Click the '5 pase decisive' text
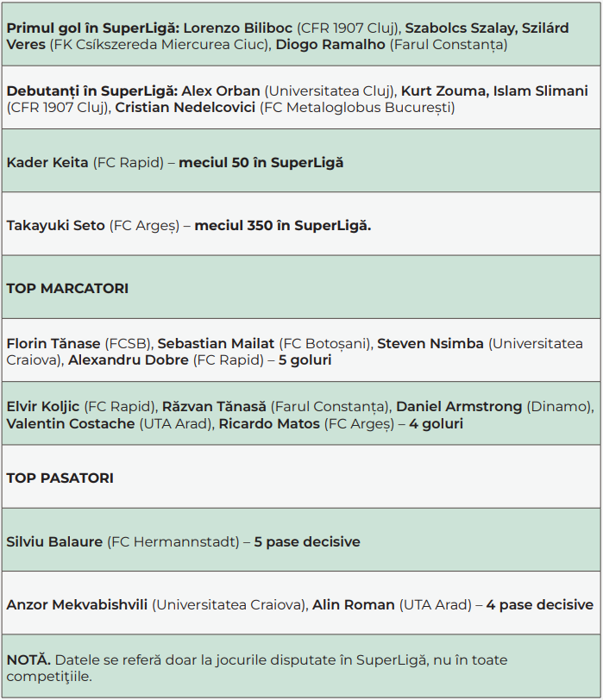 pos(307,541)
